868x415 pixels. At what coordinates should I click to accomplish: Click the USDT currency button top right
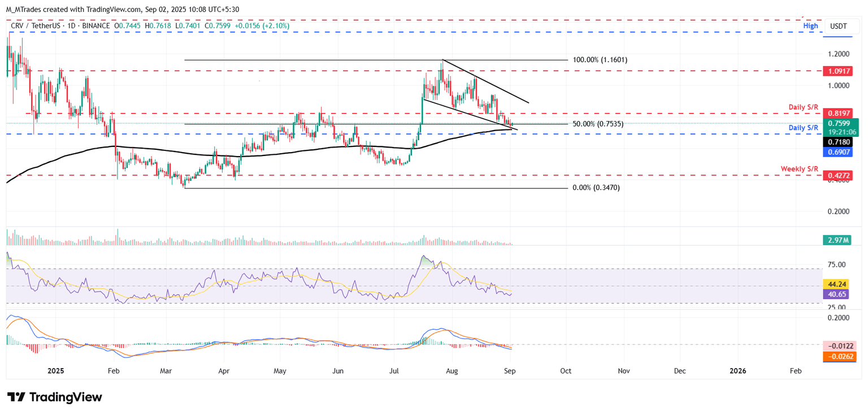(837, 25)
